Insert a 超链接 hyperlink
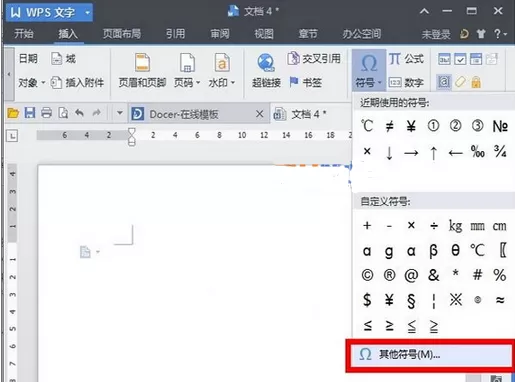Viewport: 515px width, 382px height. tap(266, 71)
